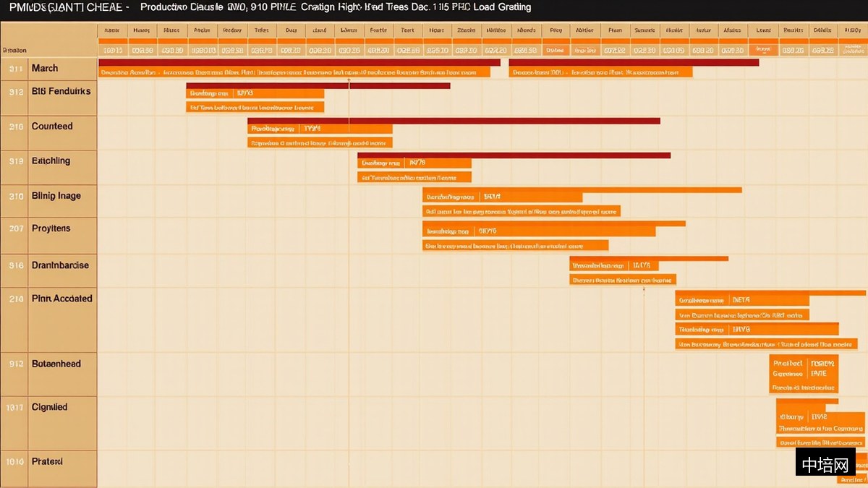Image resolution: width=868 pixels, height=488 pixels.
Task: Click the Plnn Accdated row label
Action: click(62, 299)
